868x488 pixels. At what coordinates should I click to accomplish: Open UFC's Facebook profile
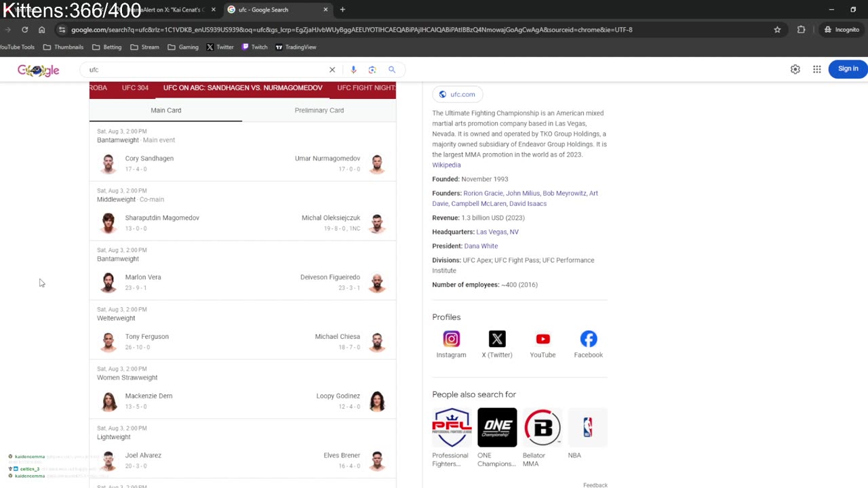(588, 344)
